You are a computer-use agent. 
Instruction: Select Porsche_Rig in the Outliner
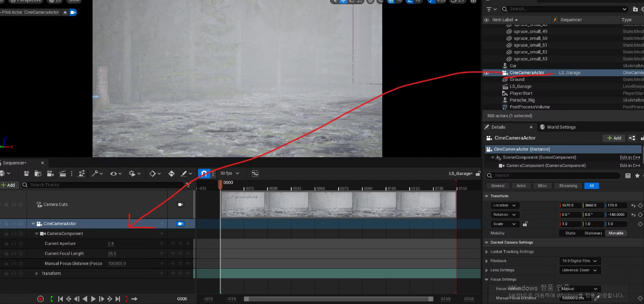(522, 100)
